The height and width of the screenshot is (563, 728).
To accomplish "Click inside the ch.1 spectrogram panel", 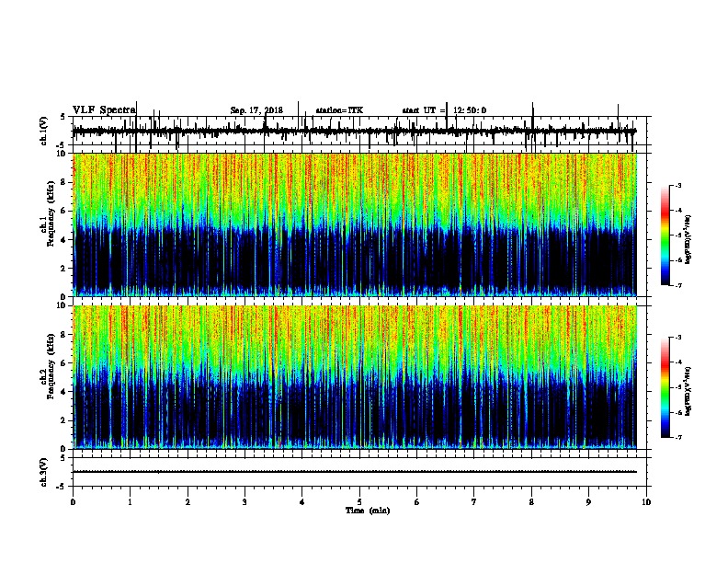I will pos(355,224).
